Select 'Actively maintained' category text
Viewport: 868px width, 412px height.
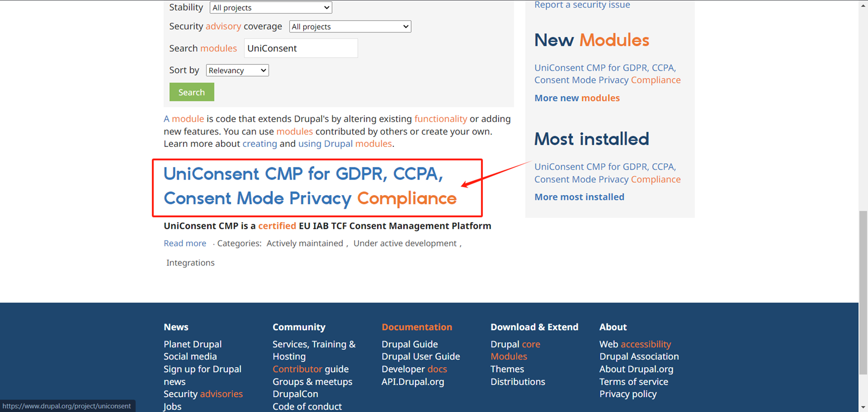305,243
